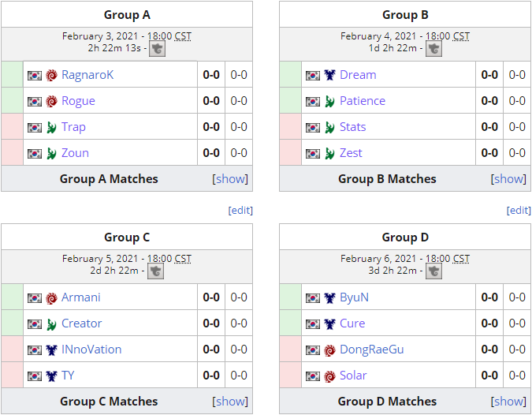Click the Protoss race icon next to Trap
532x415 pixels.
51,127
